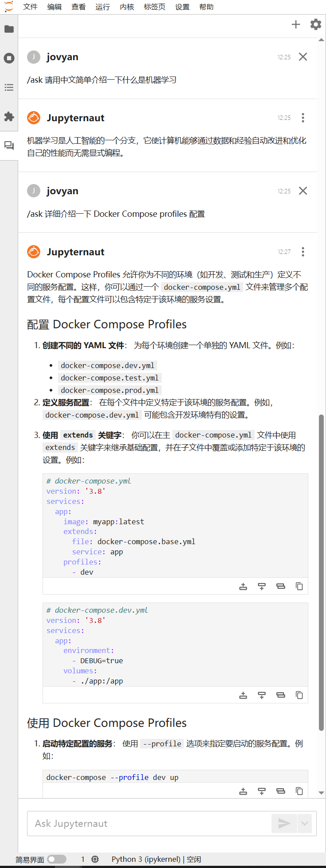This screenshot has width=326, height=868.
Task: Open the extension manager puzzle icon
Action: (9, 117)
